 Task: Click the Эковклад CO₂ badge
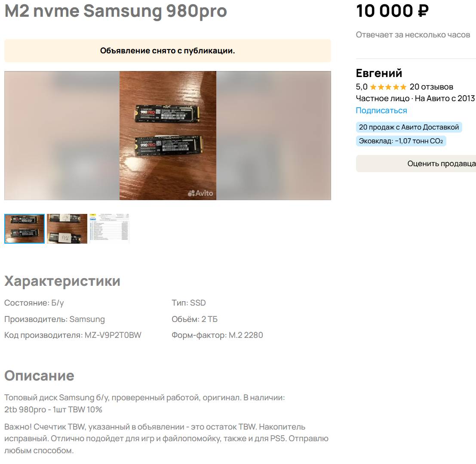coord(401,141)
